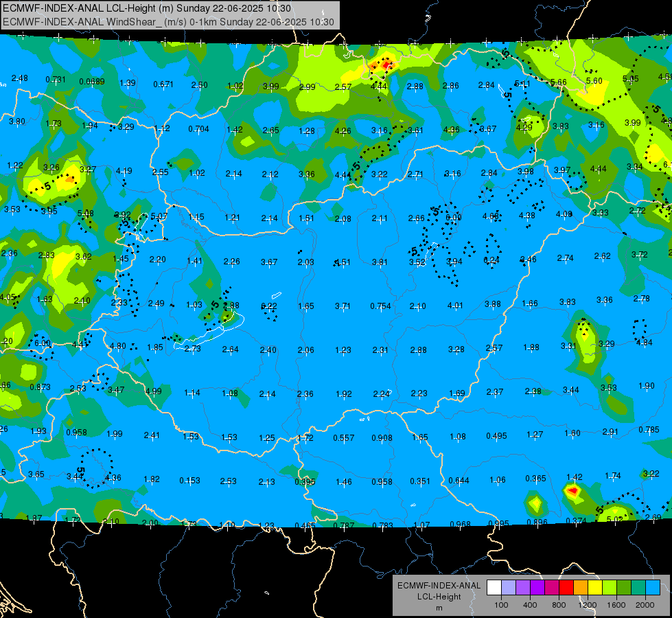Click the wind shear value 3.47
Screen dimensions: 672x618
[x=116, y=390]
